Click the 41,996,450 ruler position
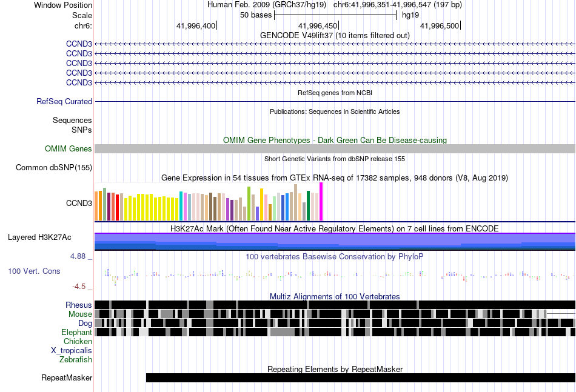576x392 pixels. click(317, 25)
